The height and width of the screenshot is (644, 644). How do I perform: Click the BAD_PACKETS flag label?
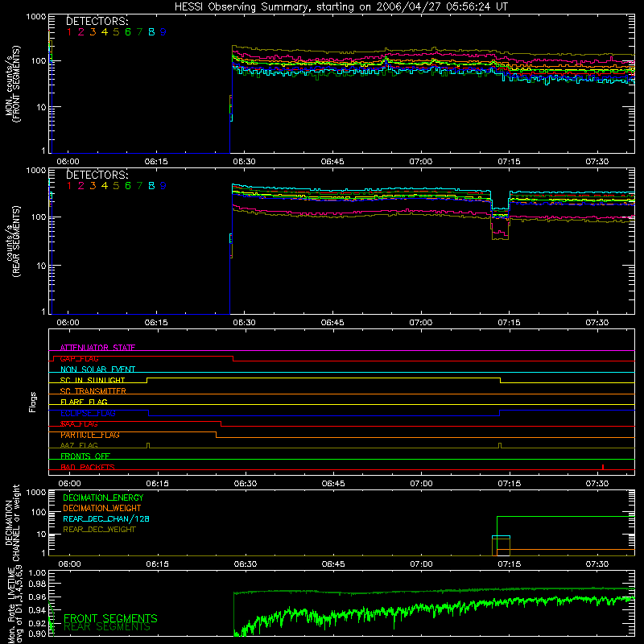[x=88, y=467]
